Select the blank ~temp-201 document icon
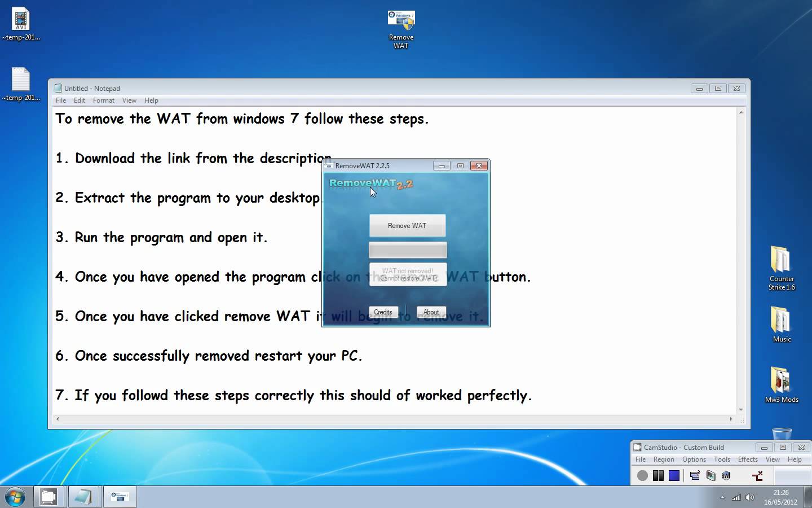The height and width of the screenshot is (508, 812). [x=21, y=85]
